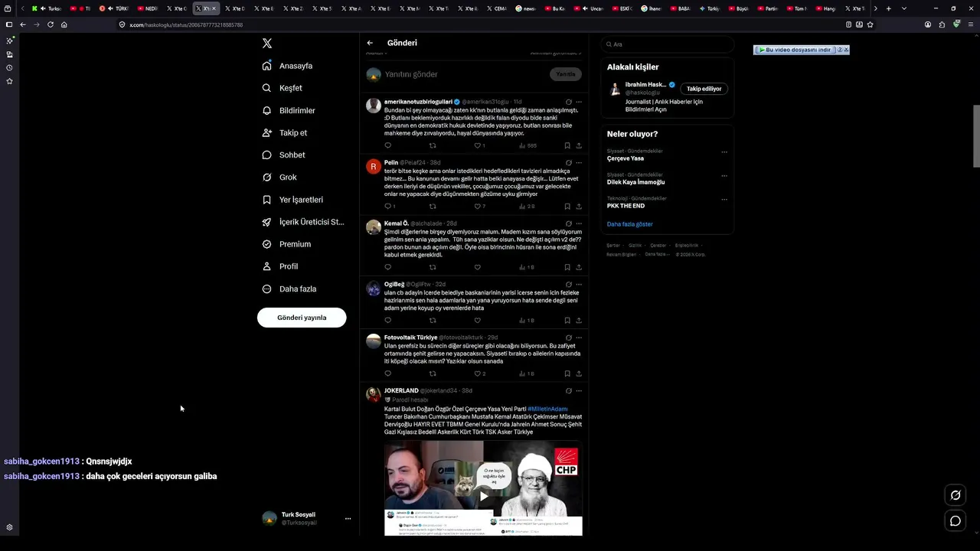Screen dimensions: 980x551
Task: Open İçerik Üreticisi St... in the sidebar
Action: (303, 222)
